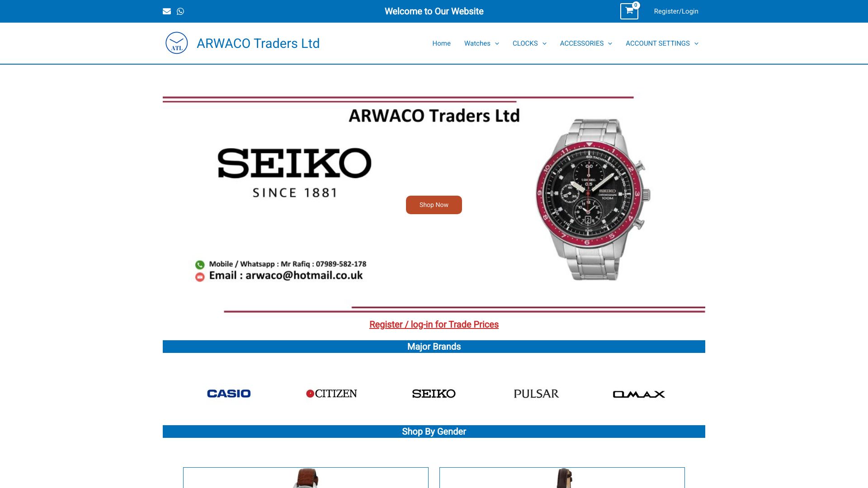Click the Shop Now button
The height and width of the screenshot is (488, 868).
[434, 205]
